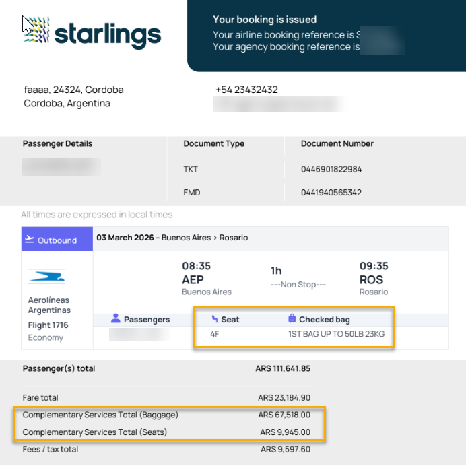Click the seat value 4F
466x476 pixels.
pyautogui.click(x=215, y=333)
